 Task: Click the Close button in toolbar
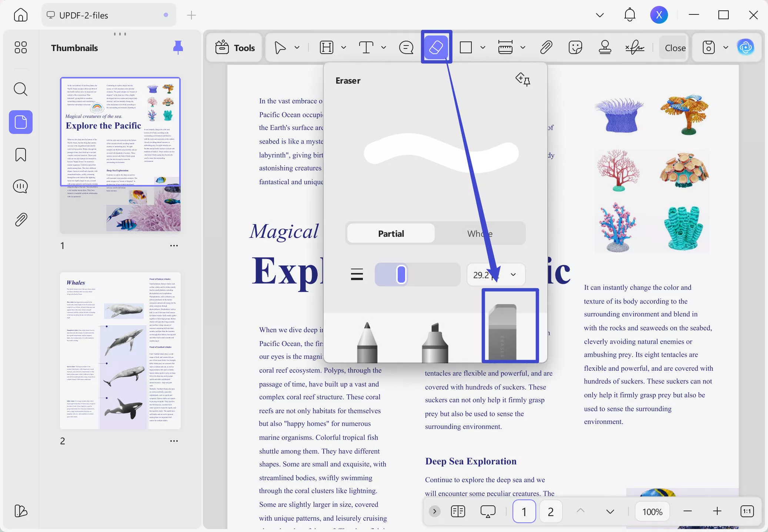(x=675, y=48)
